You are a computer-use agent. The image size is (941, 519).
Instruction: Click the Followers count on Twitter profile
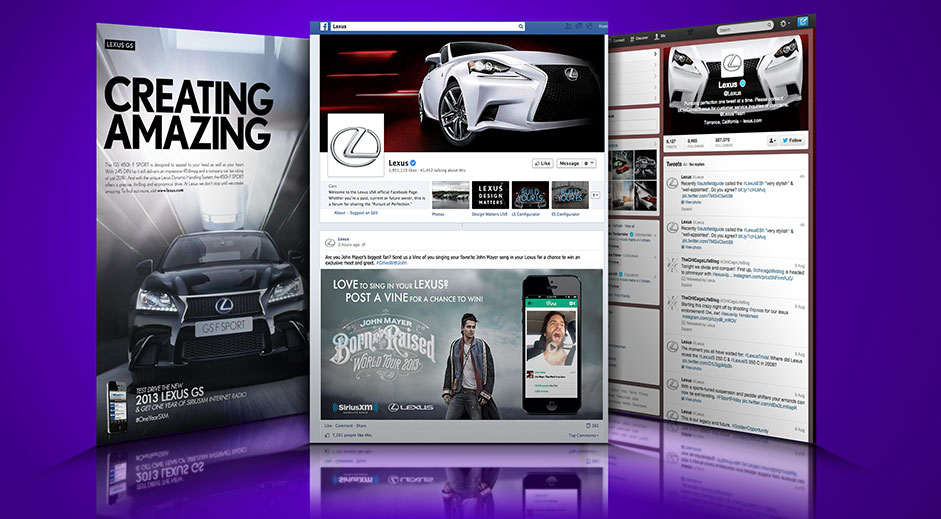pyautogui.click(x=724, y=142)
